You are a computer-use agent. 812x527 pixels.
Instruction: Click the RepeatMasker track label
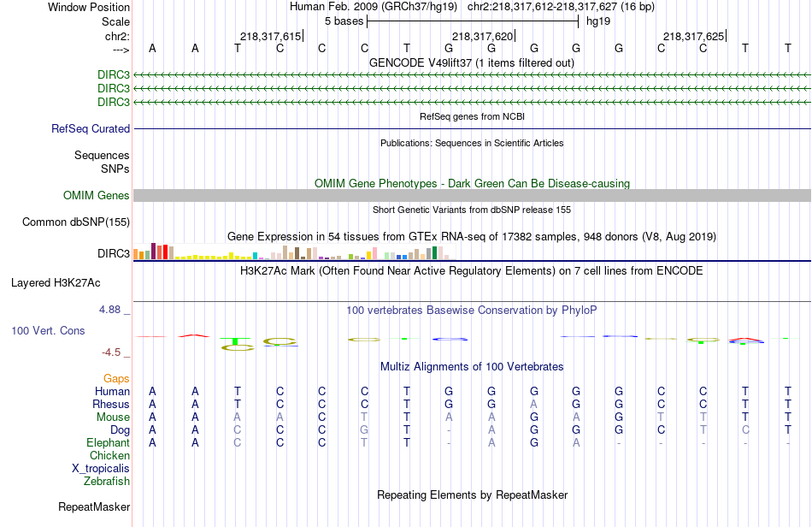[94, 506]
